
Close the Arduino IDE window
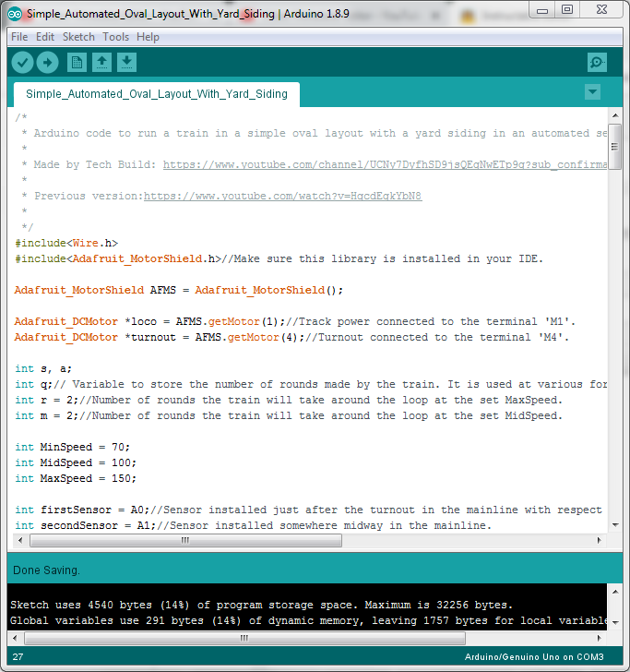pos(601,9)
